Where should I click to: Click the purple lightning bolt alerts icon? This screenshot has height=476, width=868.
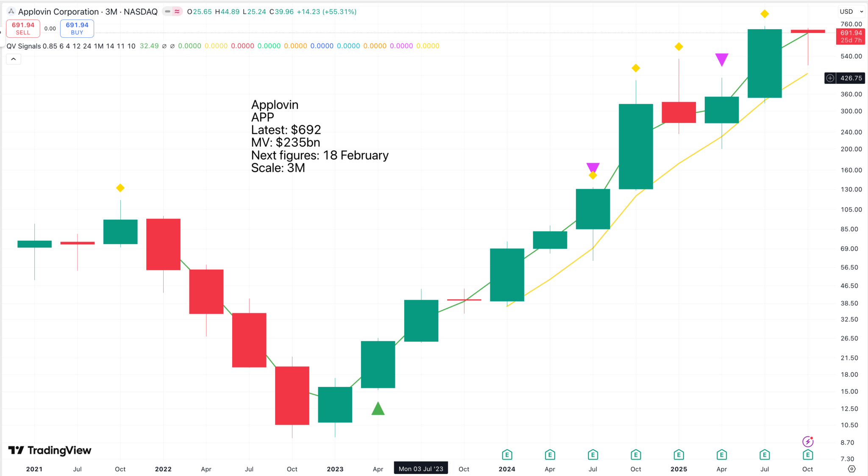click(x=808, y=442)
